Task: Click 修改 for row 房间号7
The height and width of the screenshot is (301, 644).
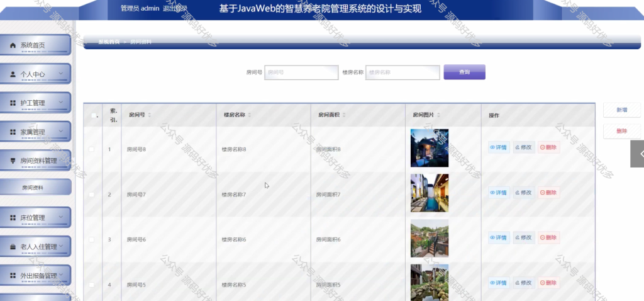Action: [x=524, y=193]
